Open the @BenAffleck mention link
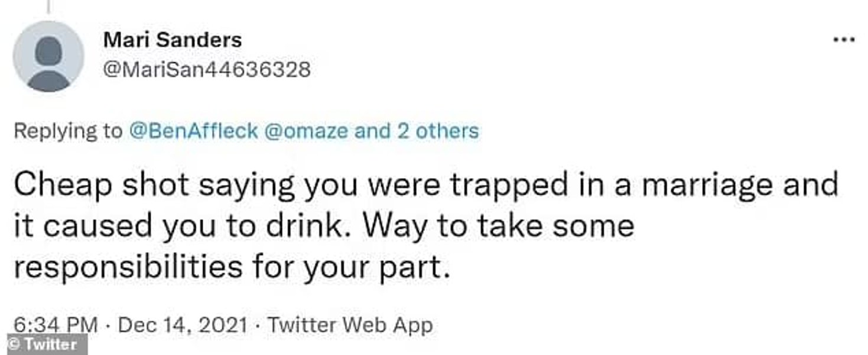The image size is (868, 355). [193, 131]
